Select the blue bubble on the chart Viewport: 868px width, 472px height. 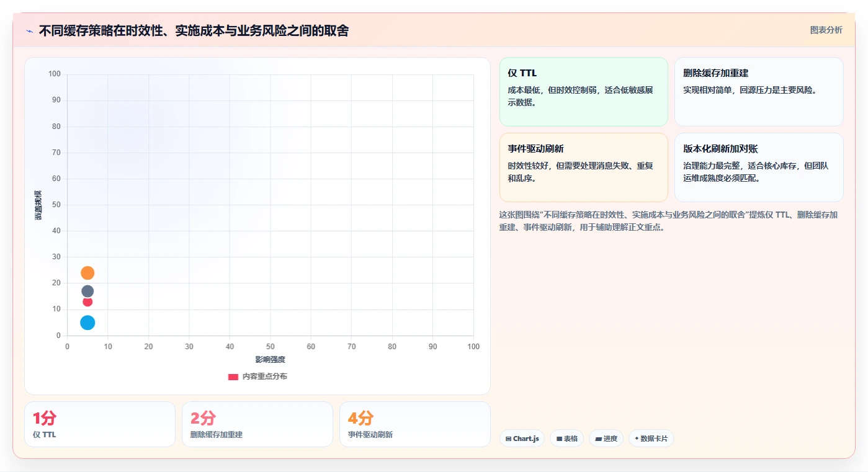(x=87, y=323)
